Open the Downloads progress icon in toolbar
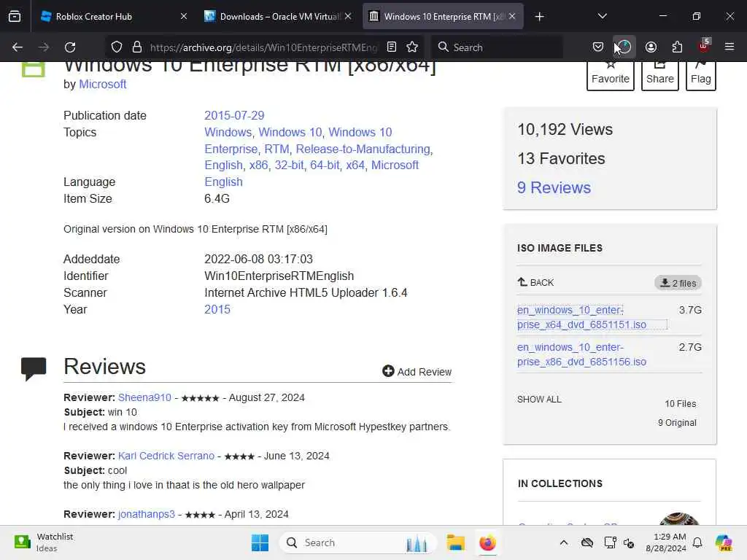The height and width of the screenshot is (560, 747). 624,47
